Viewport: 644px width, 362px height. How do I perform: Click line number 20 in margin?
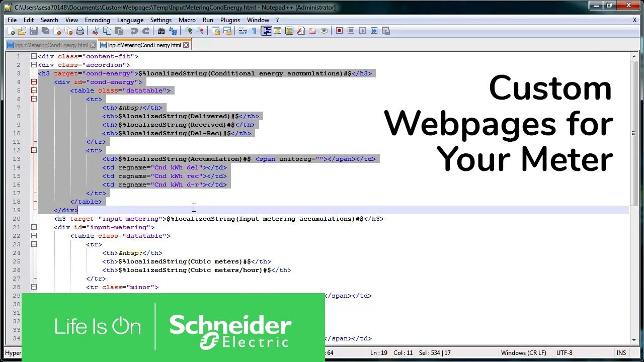[x=17, y=219]
